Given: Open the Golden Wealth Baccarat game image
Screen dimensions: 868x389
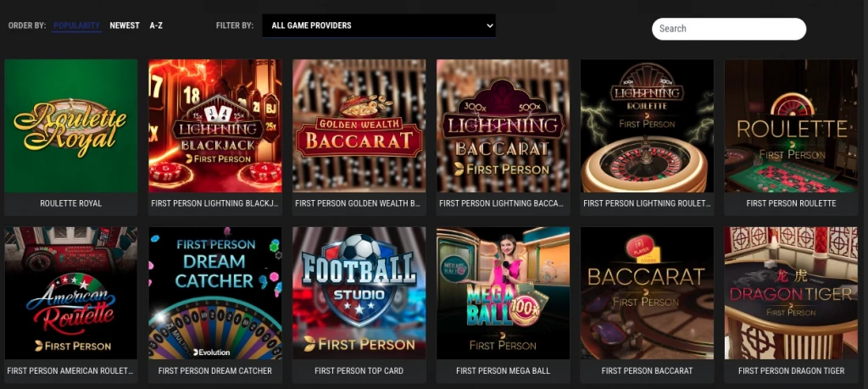Looking at the screenshot, I should click(359, 125).
